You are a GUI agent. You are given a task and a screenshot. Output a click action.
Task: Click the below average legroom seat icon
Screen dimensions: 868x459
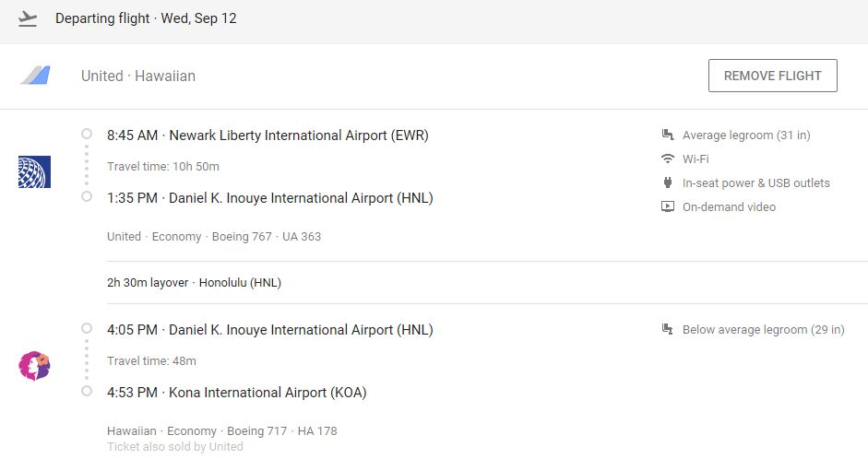(x=668, y=330)
